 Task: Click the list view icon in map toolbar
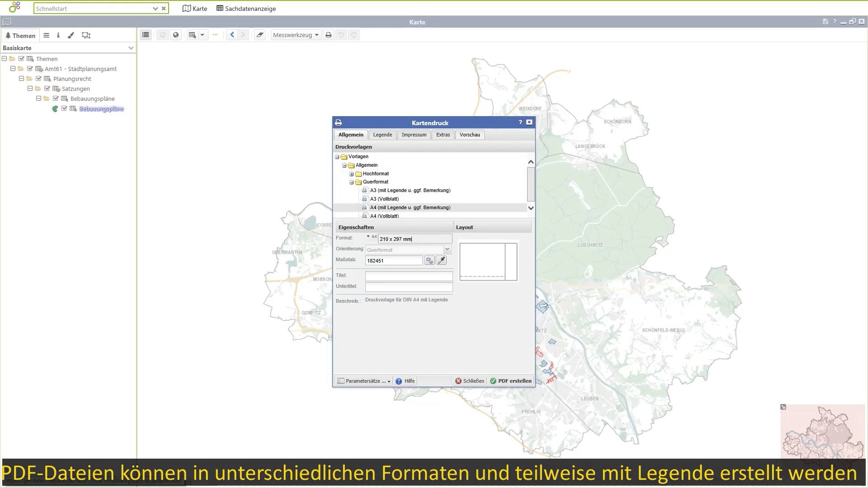click(x=145, y=35)
